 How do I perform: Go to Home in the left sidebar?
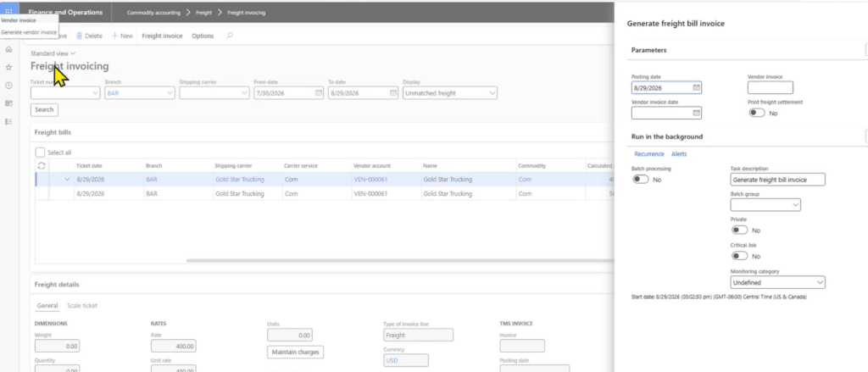8,50
